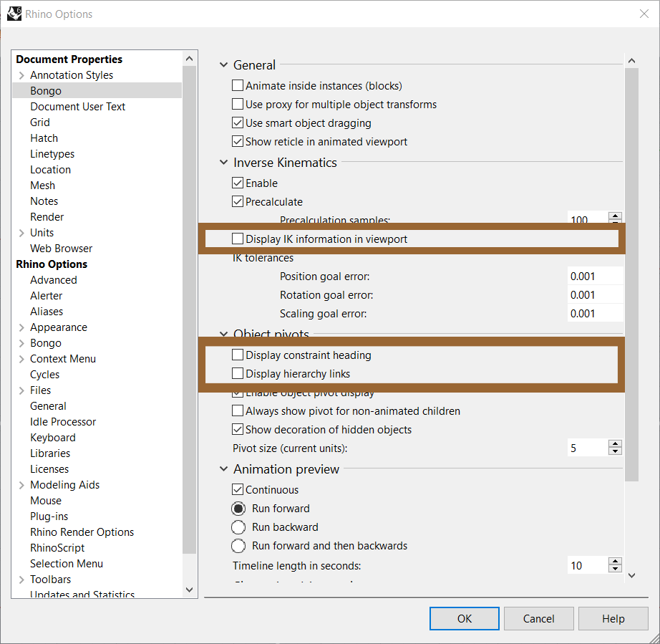This screenshot has height=644, width=660.
Task: Uncheck the Inverse Kinematics Enable checkbox
Action: click(x=238, y=183)
